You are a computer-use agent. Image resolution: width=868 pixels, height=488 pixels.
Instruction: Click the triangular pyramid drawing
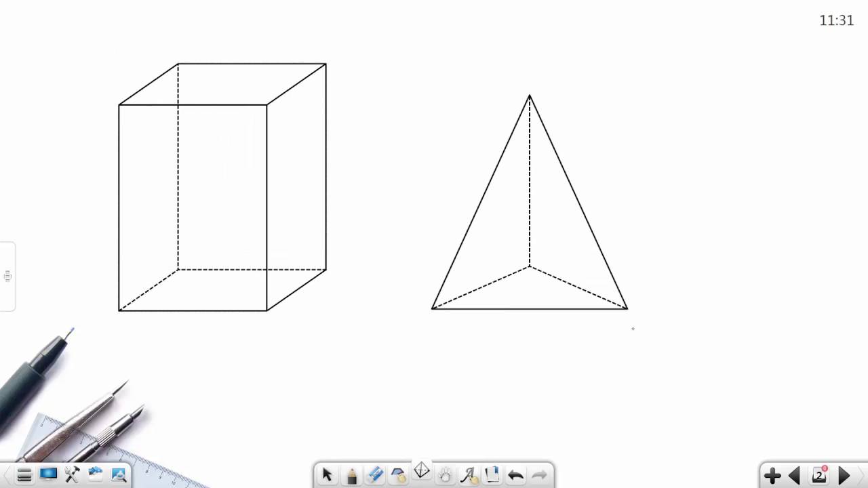[530, 202]
